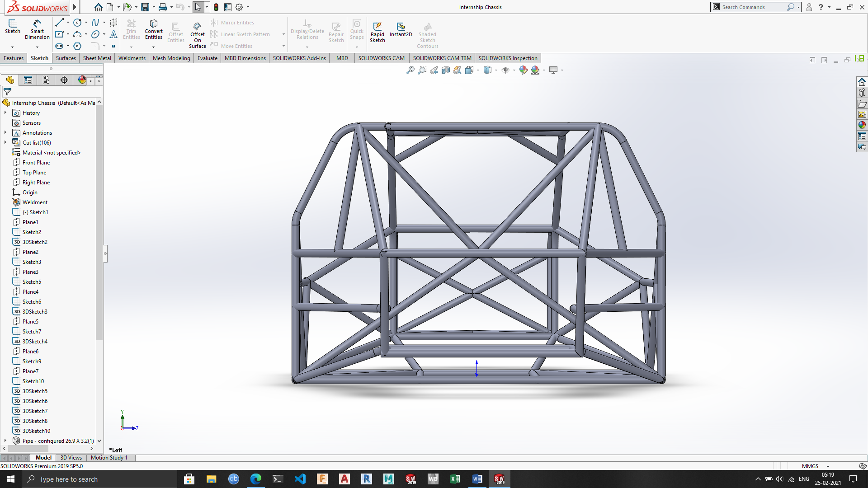Switch to the Weldments tab
This screenshot has height=488, width=868.
point(132,58)
